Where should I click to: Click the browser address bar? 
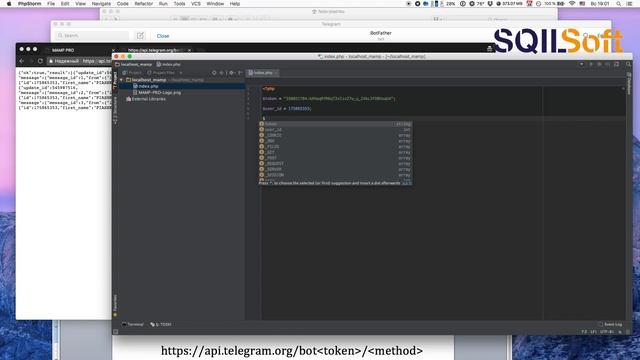[x=80, y=61]
